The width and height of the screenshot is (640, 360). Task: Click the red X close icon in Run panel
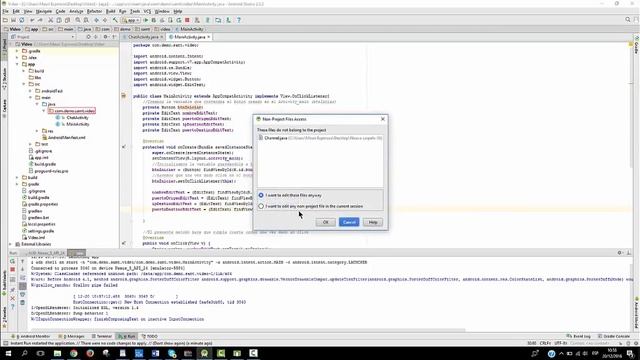coord(13,298)
